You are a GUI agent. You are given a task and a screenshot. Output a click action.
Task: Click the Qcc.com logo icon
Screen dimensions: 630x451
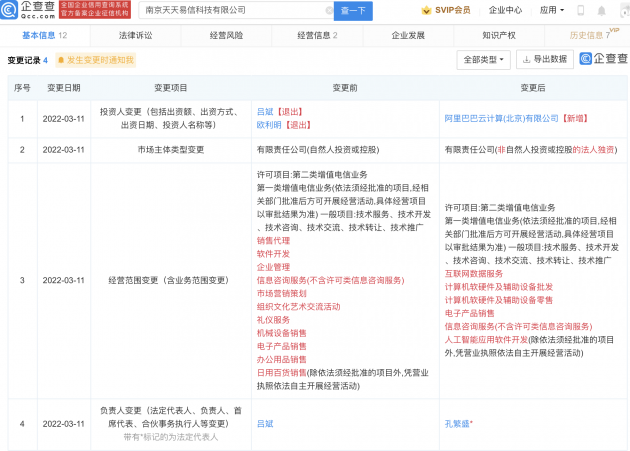point(9,10)
